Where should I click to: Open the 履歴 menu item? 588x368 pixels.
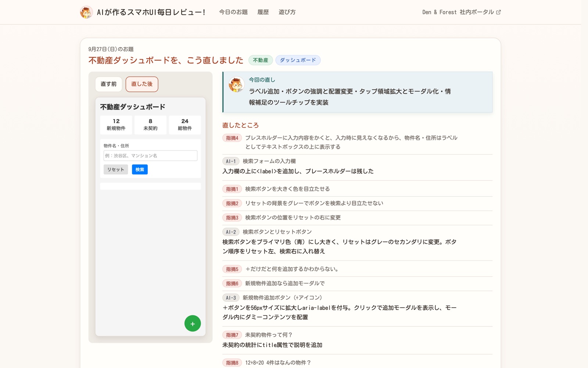[263, 12]
